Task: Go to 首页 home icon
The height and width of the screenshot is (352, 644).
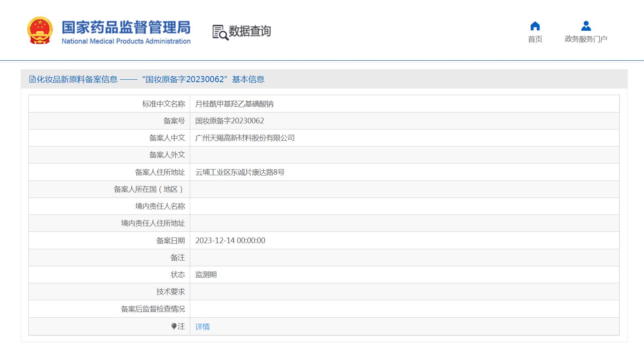Action: point(535,26)
